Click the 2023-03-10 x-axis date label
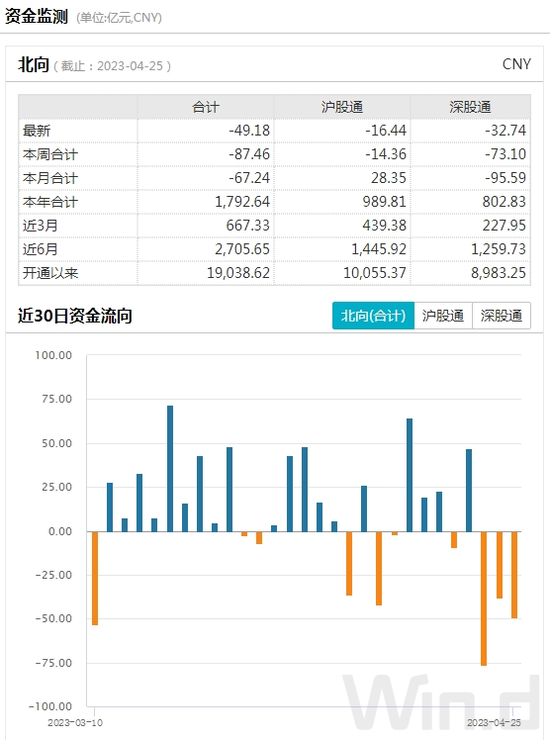The width and height of the screenshot is (550, 740). (75, 723)
